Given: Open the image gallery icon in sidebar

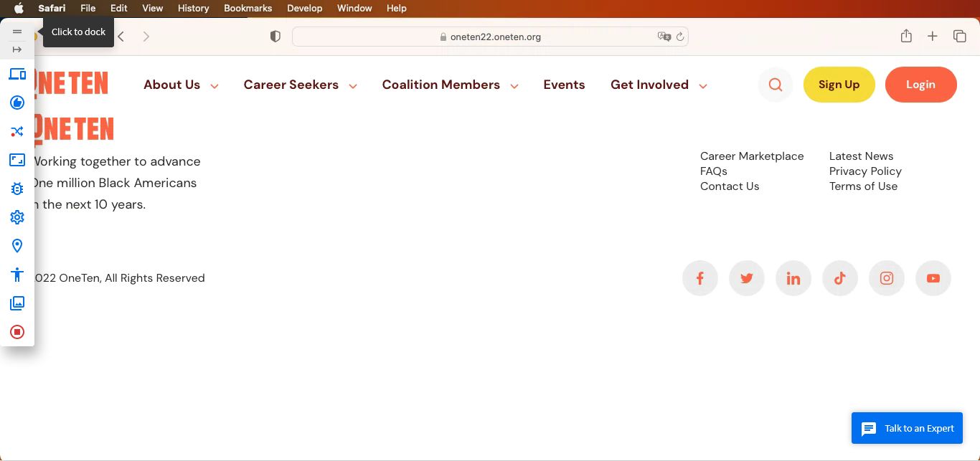Looking at the screenshot, I should tap(17, 303).
